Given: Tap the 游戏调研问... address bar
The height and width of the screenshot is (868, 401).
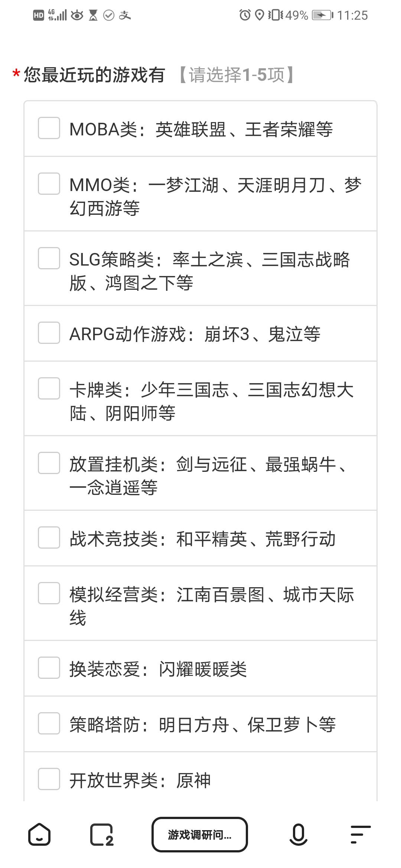Looking at the screenshot, I should pos(200,835).
